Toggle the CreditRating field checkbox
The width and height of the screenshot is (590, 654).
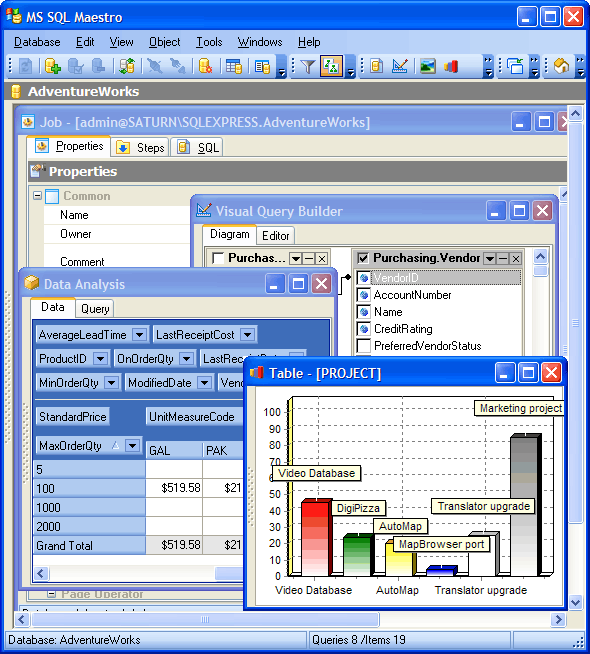[x=364, y=329]
